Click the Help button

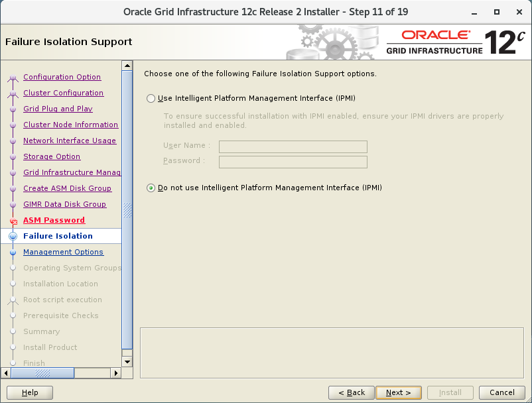coord(30,392)
